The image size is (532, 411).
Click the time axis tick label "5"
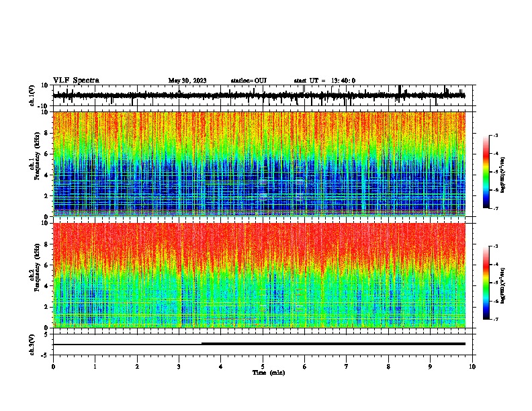(263, 367)
